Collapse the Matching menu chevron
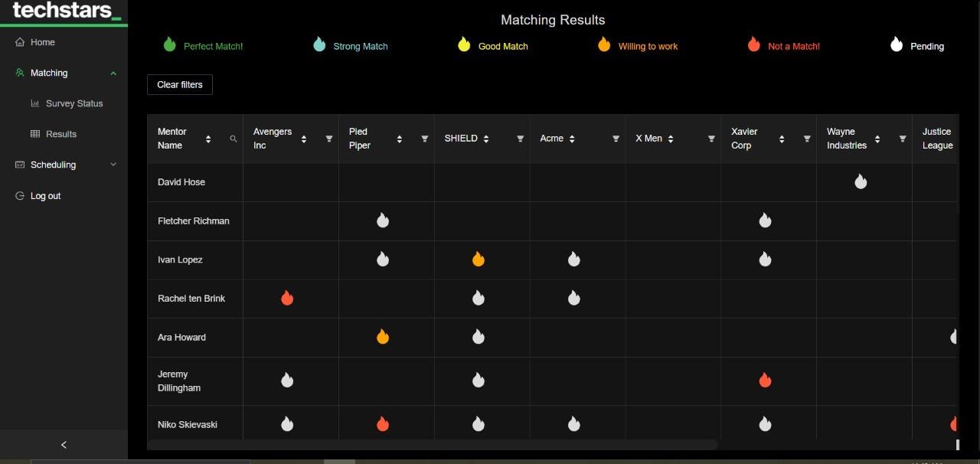This screenshot has height=464, width=980. [x=113, y=74]
